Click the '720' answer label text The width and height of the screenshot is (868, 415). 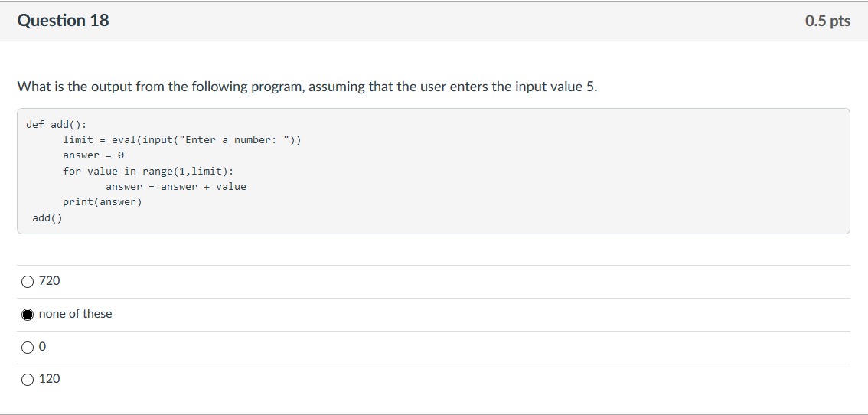[x=49, y=281]
